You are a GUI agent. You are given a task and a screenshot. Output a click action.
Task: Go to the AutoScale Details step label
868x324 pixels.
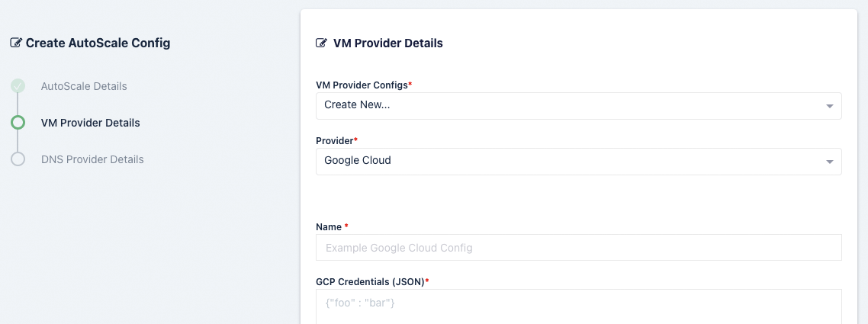tap(84, 86)
